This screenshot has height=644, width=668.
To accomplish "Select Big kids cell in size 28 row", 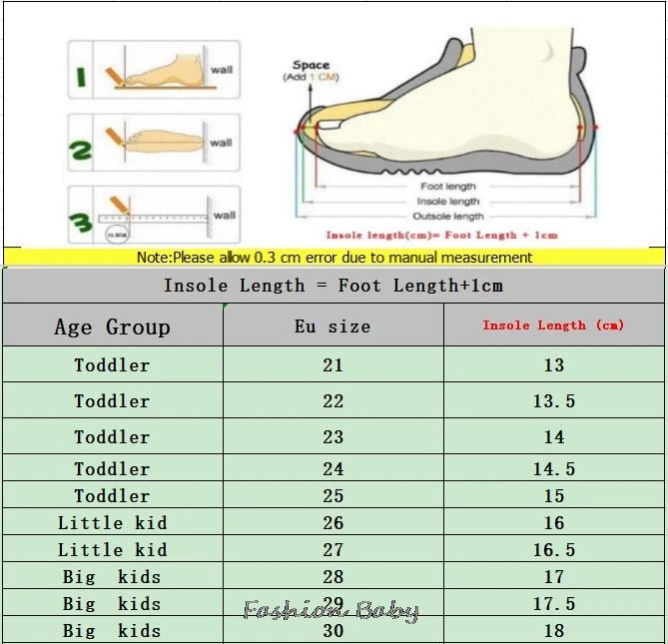I will [113, 576].
